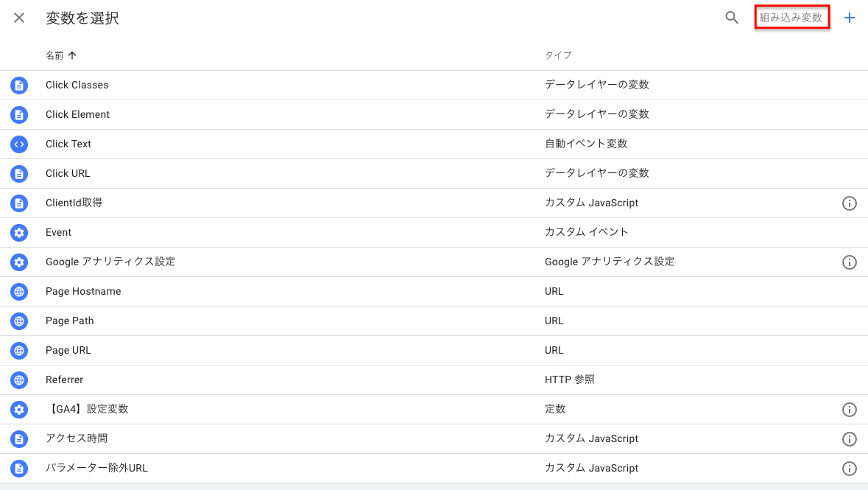Select the Click URL variable
The image size is (868, 490).
434,173
